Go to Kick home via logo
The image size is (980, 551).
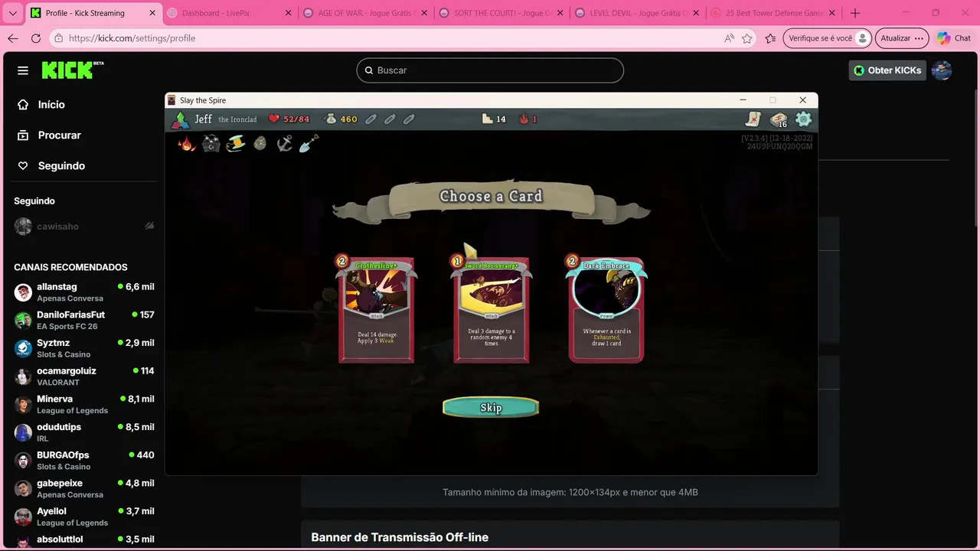72,70
